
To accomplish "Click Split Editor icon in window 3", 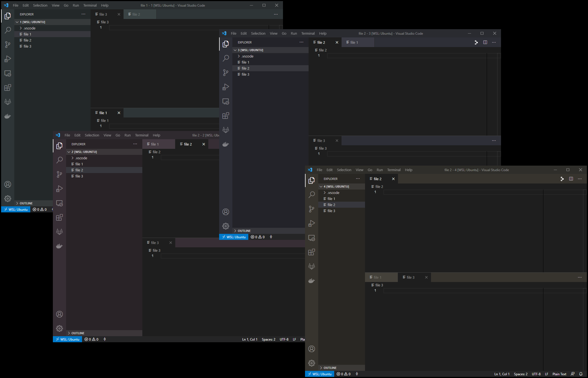I will pos(485,42).
